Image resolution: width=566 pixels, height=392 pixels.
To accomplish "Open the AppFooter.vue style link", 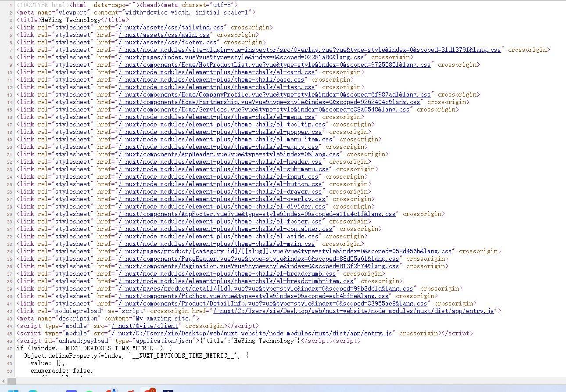I will click(x=257, y=214).
